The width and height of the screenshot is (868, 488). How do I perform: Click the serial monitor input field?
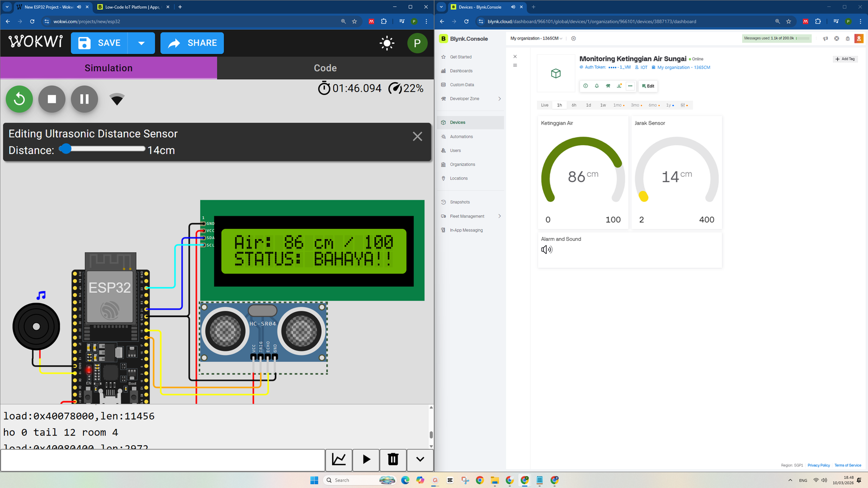[163, 460]
